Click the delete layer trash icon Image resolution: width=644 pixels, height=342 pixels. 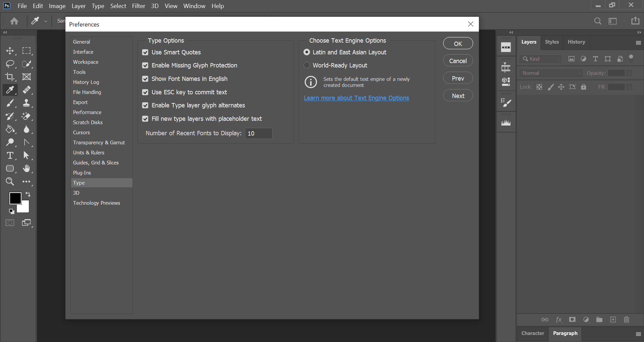[x=626, y=320]
